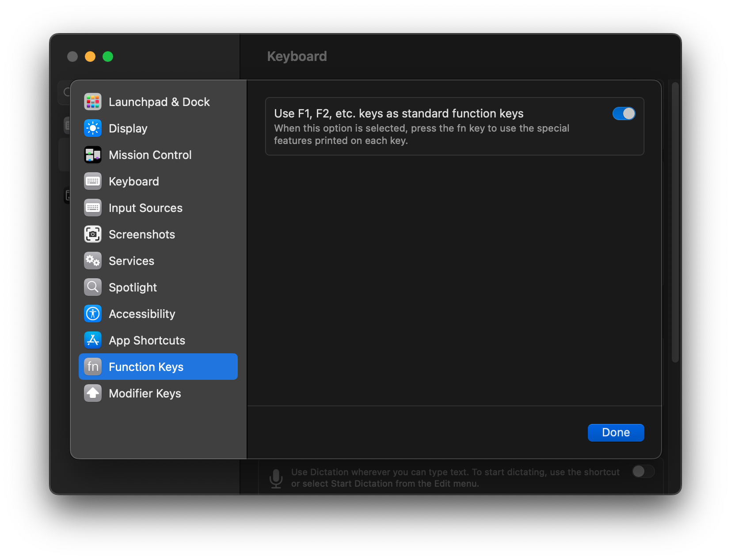Click the Dictation description text
Viewport: 731px width, 560px height.
(455, 478)
